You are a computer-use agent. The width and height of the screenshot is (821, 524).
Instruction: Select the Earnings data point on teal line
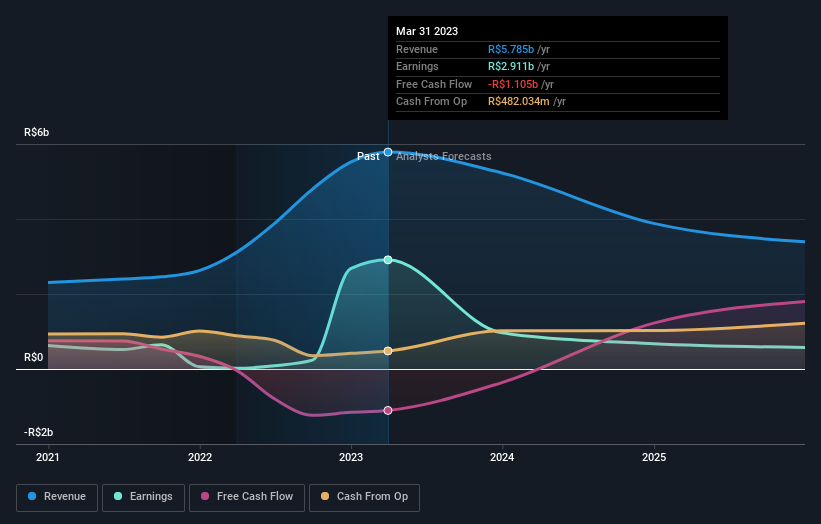388,260
